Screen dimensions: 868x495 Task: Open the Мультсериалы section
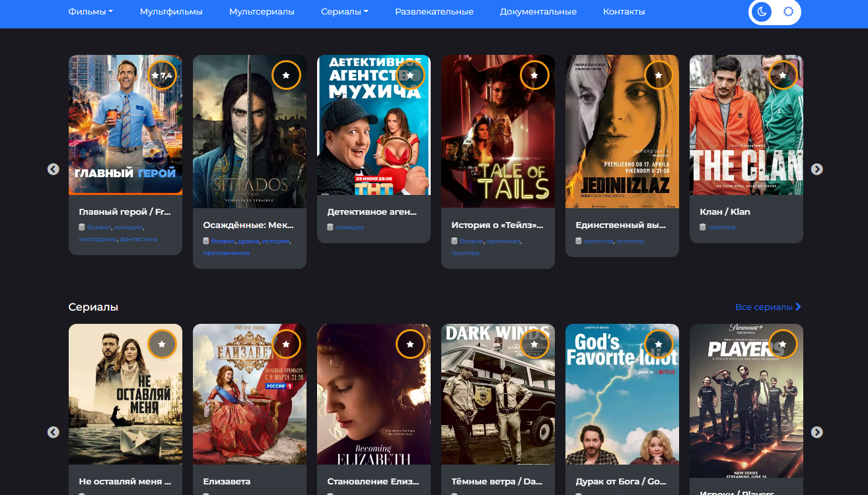coord(262,11)
